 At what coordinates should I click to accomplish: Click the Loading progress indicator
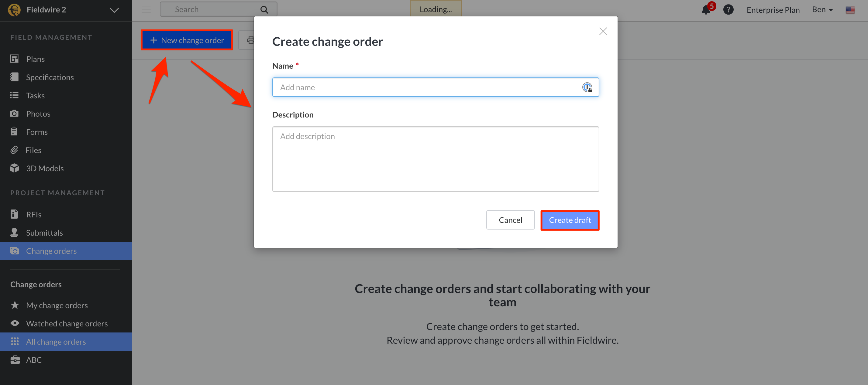click(x=435, y=9)
